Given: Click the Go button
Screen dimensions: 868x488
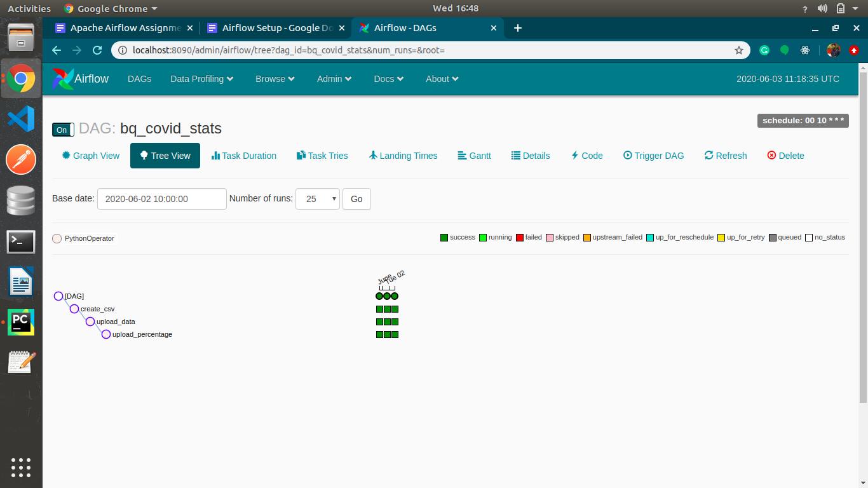Looking at the screenshot, I should tap(356, 199).
